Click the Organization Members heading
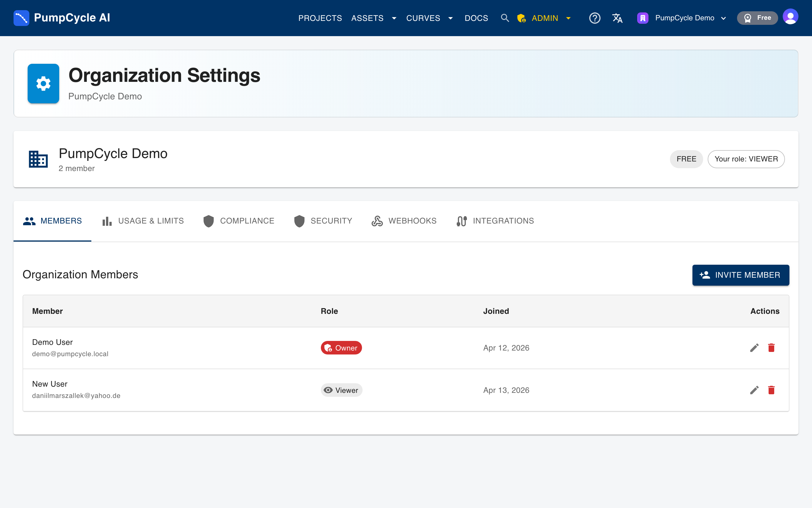812x508 pixels. pos(80,275)
